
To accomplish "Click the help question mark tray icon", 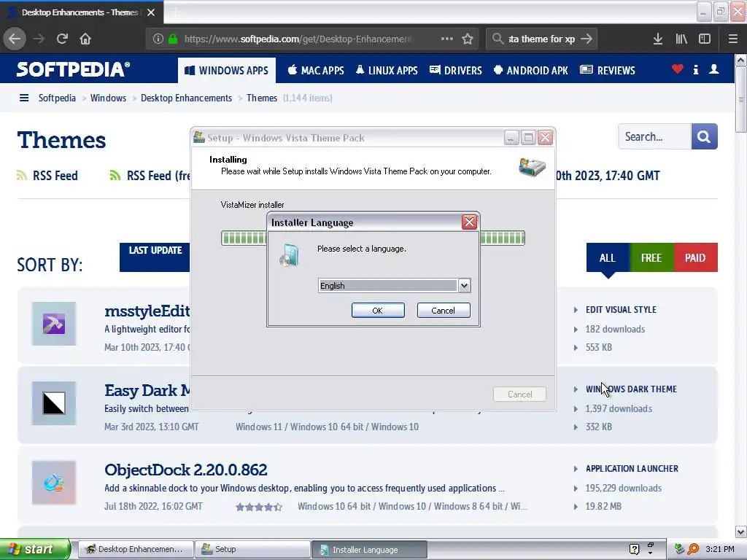I will click(634, 549).
